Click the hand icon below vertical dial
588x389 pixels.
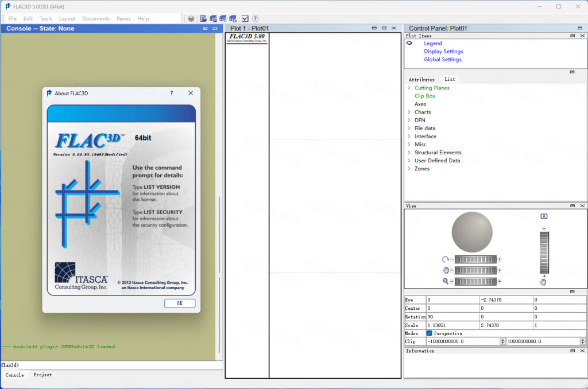(x=543, y=282)
